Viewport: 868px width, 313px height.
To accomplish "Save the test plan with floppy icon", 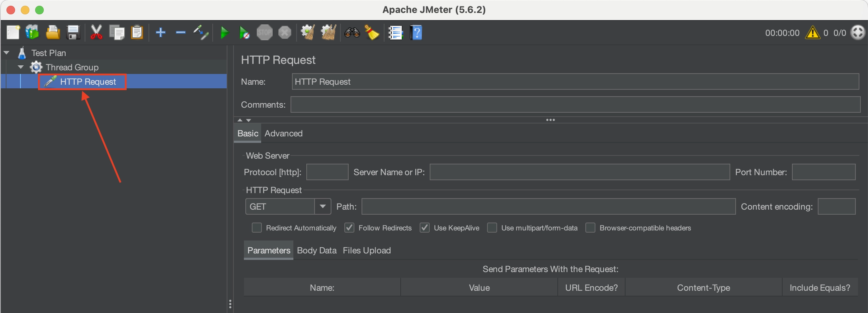I will [73, 33].
